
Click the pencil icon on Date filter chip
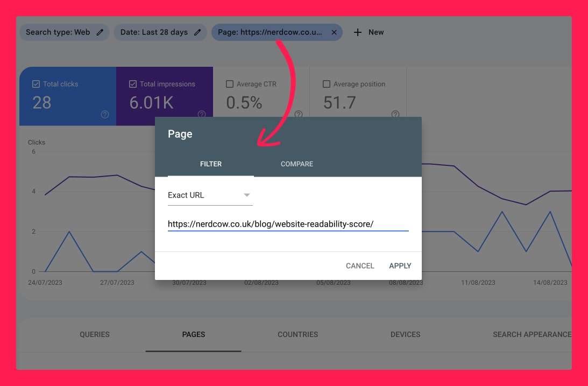coord(197,32)
